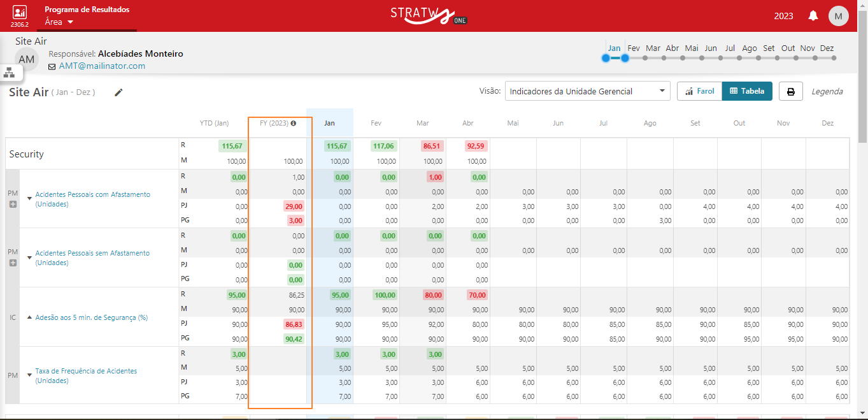868x420 pixels.
Task: Click the FY (2023) column header
Action: (274, 123)
